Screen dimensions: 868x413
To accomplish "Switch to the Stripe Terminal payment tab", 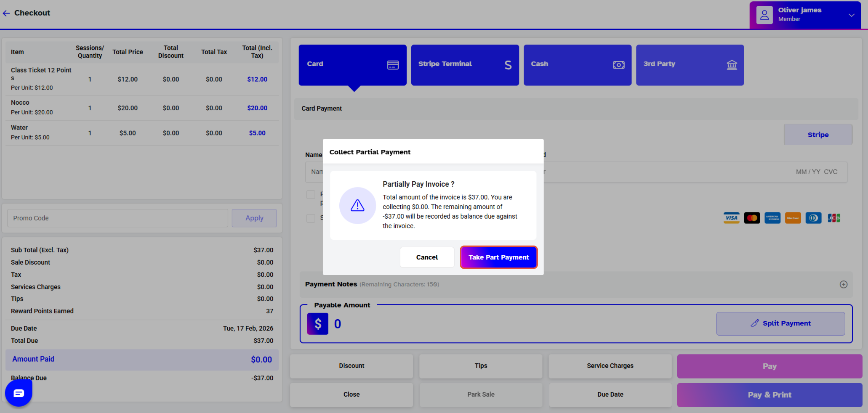I will (465, 65).
